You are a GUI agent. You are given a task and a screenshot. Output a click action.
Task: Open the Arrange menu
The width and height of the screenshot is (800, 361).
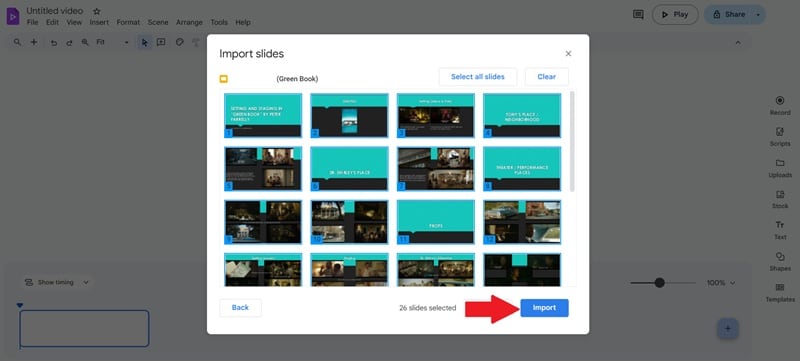189,22
